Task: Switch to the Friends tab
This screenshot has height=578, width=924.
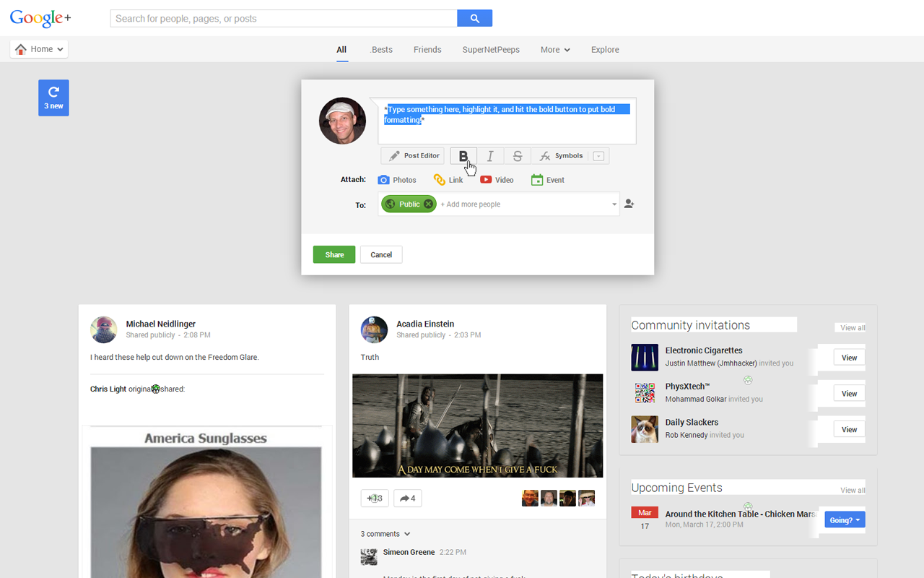Action: click(427, 49)
